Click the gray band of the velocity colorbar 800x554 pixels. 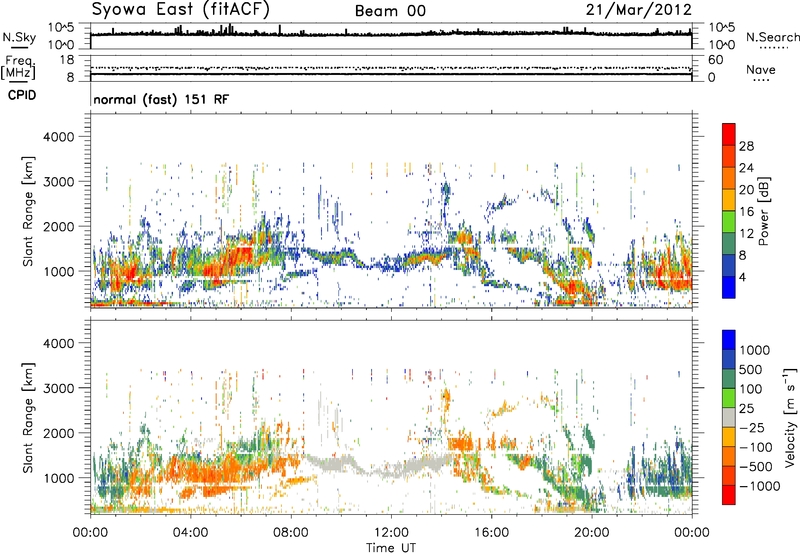pos(729,417)
